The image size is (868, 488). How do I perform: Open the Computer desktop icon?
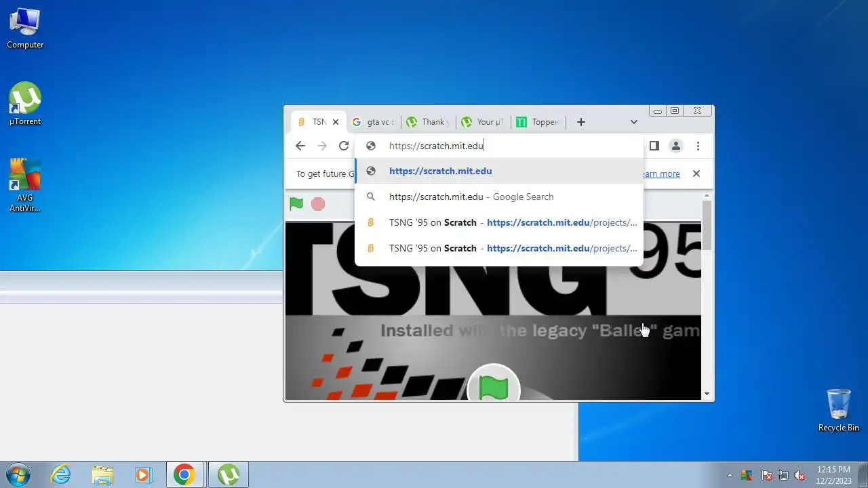pyautogui.click(x=25, y=28)
